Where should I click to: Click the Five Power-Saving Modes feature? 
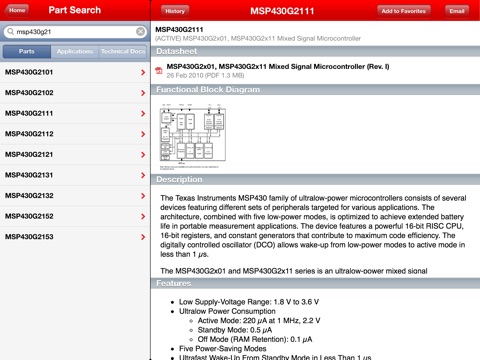pos(223,349)
